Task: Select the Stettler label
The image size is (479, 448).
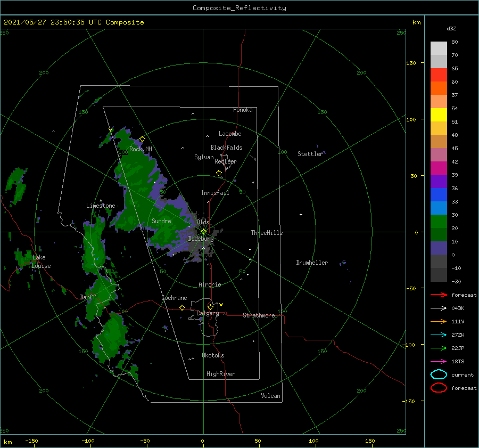Action: [x=310, y=154]
